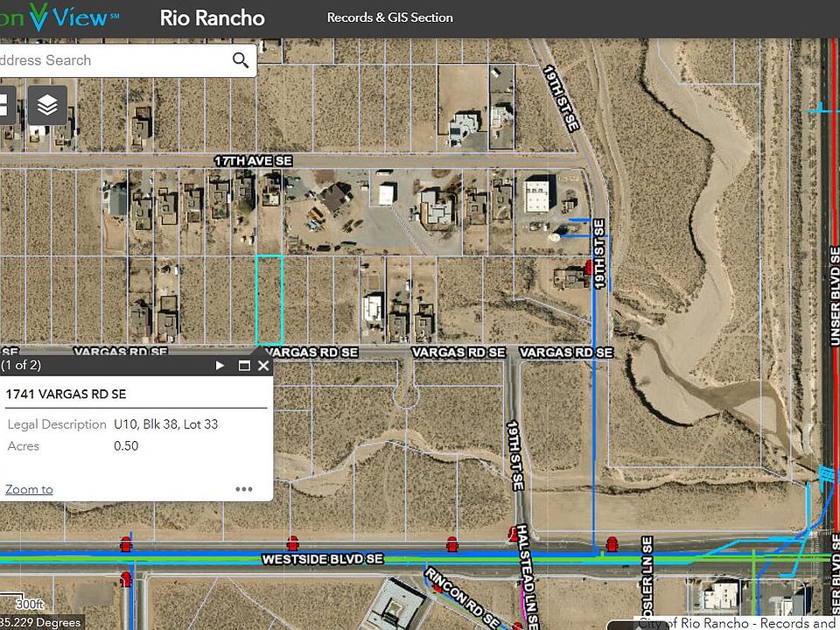Click the 17TH AVE SE street label
840x630 pixels.
(254, 161)
